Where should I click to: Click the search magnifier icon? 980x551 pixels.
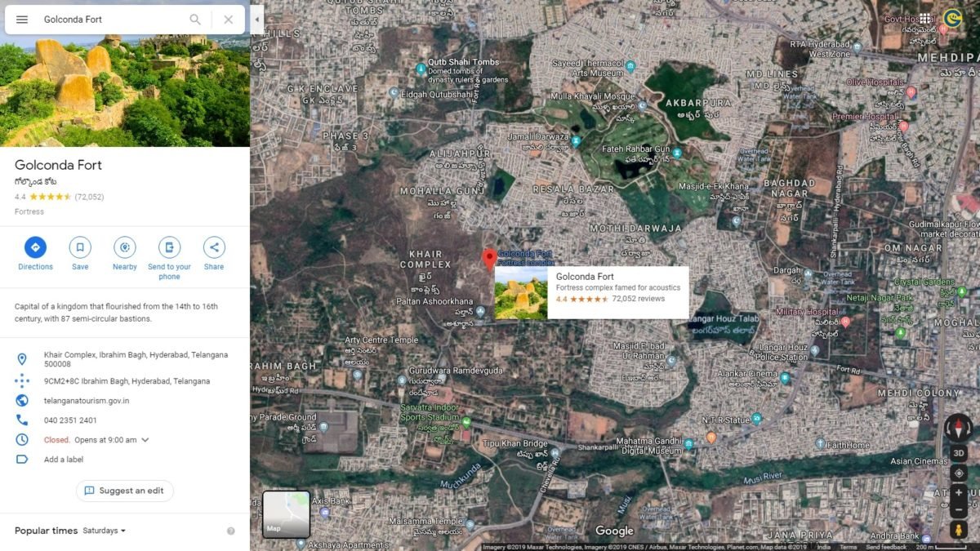point(195,20)
